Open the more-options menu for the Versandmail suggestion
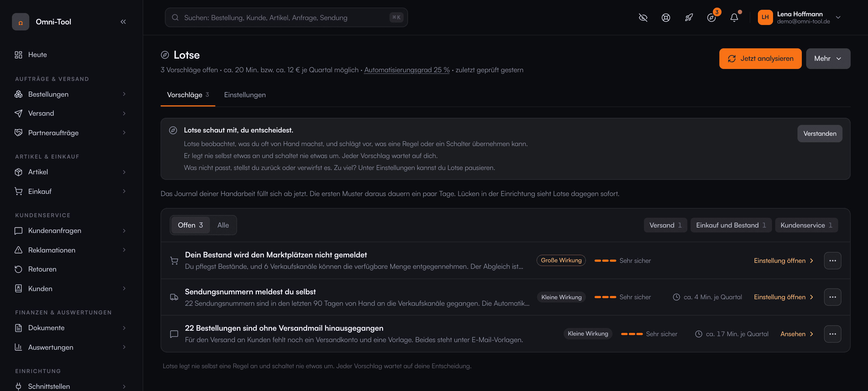The width and height of the screenshot is (868, 391). coord(832,334)
